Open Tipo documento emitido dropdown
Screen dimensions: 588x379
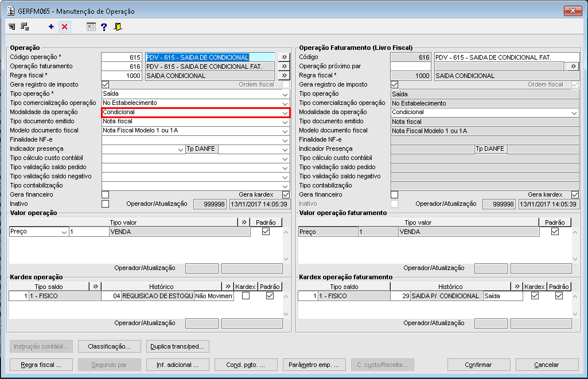285,122
